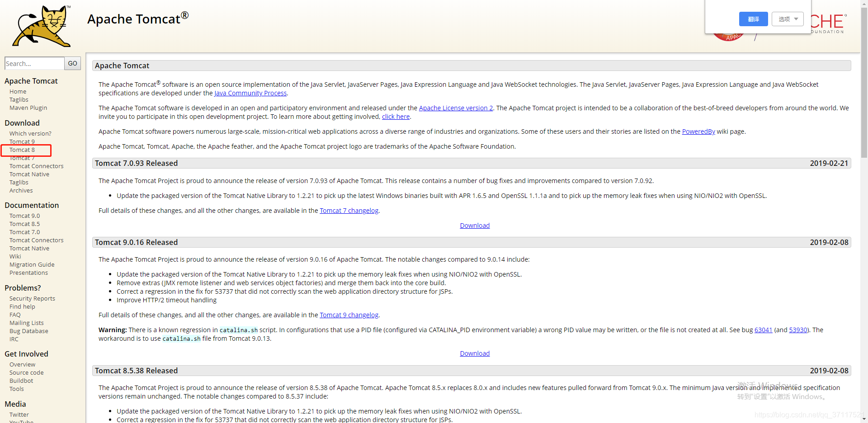The height and width of the screenshot is (423, 868).
Task: Click the 2019-02-21 release date
Action: pos(829,163)
